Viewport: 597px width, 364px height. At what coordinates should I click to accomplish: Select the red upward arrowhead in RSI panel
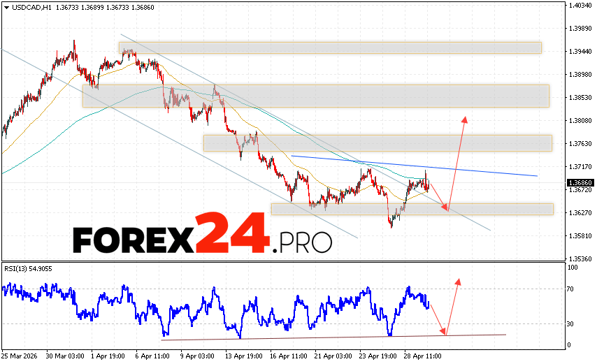pyautogui.click(x=459, y=282)
